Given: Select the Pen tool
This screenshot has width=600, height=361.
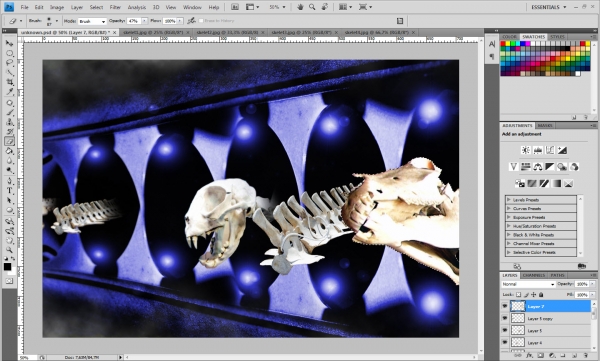Looking at the screenshot, I should pyautogui.click(x=9, y=181).
